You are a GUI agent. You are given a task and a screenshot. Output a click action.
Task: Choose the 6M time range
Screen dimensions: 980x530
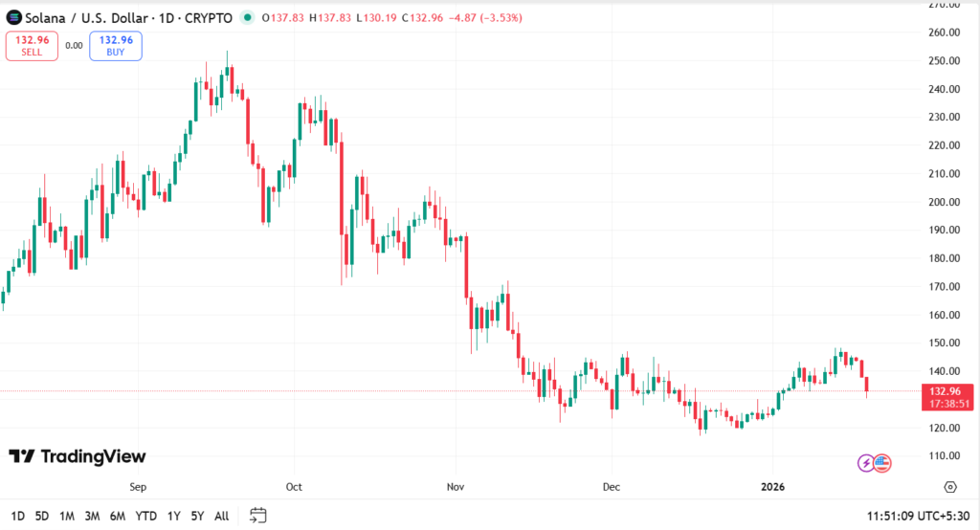[x=118, y=516]
